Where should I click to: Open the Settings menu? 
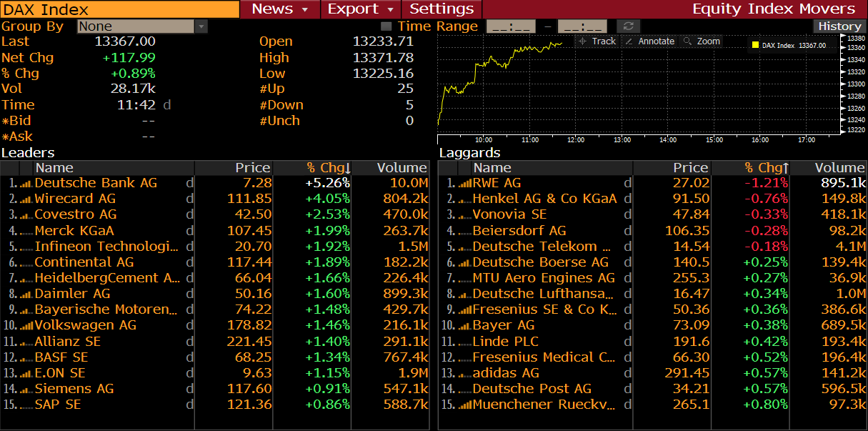442,9
